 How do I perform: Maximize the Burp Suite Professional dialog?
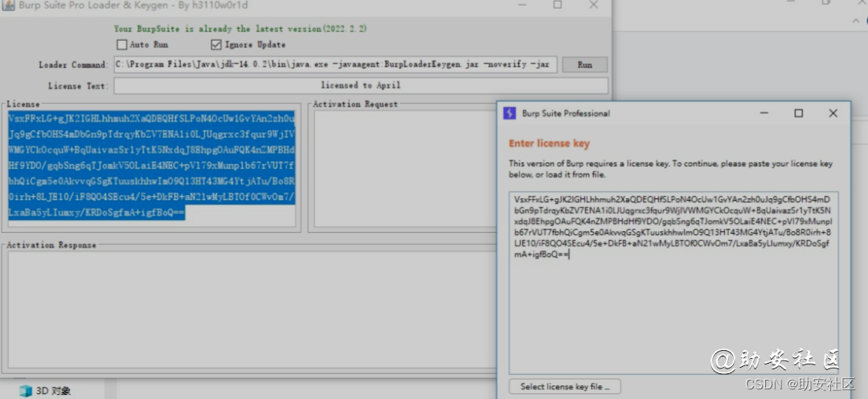[798, 113]
